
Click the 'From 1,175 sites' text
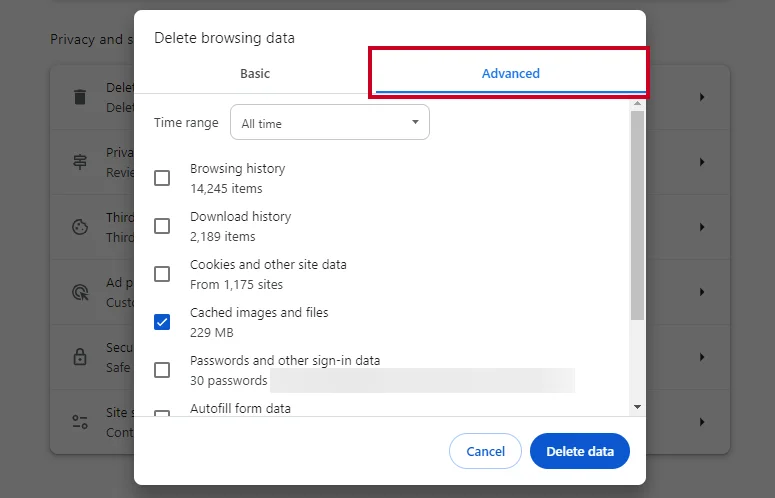click(x=237, y=285)
